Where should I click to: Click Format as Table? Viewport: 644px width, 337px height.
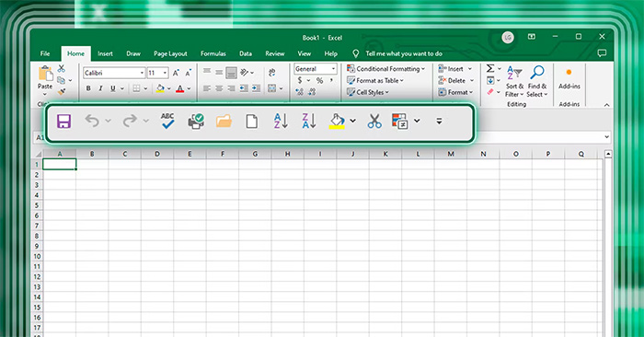(375, 80)
